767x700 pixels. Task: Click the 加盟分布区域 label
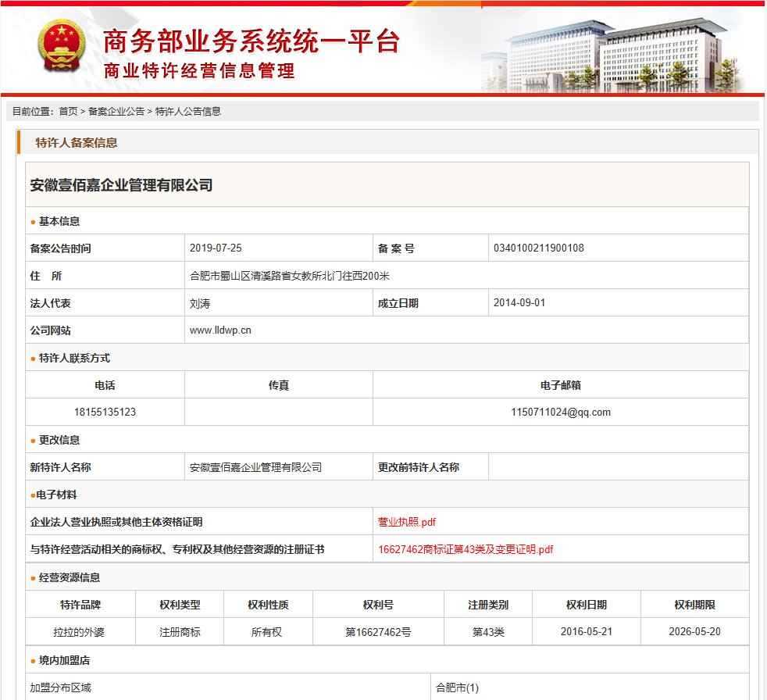point(60,687)
